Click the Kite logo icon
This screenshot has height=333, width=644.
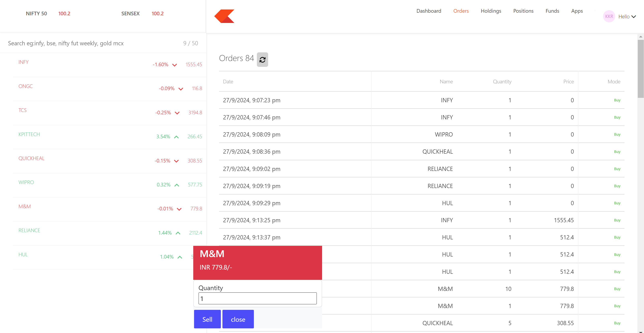tap(224, 16)
